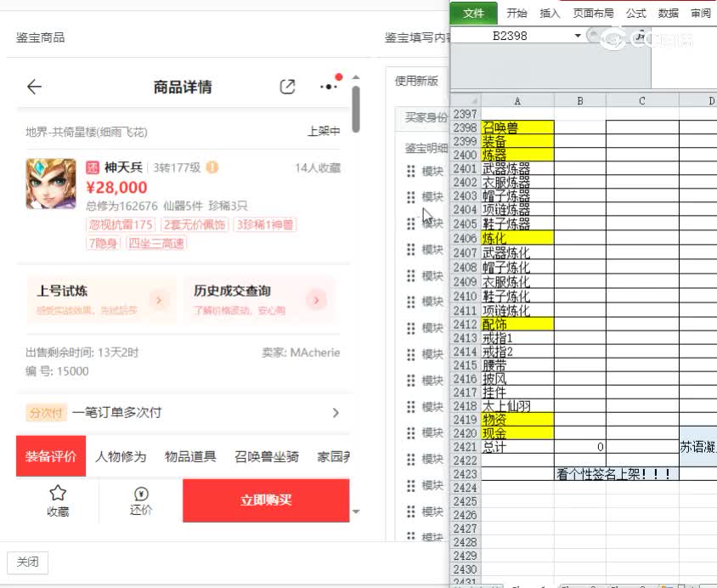Click the arrow icon on 上号试炼 card
Screen dimensions: 717x588
click(158, 299)
